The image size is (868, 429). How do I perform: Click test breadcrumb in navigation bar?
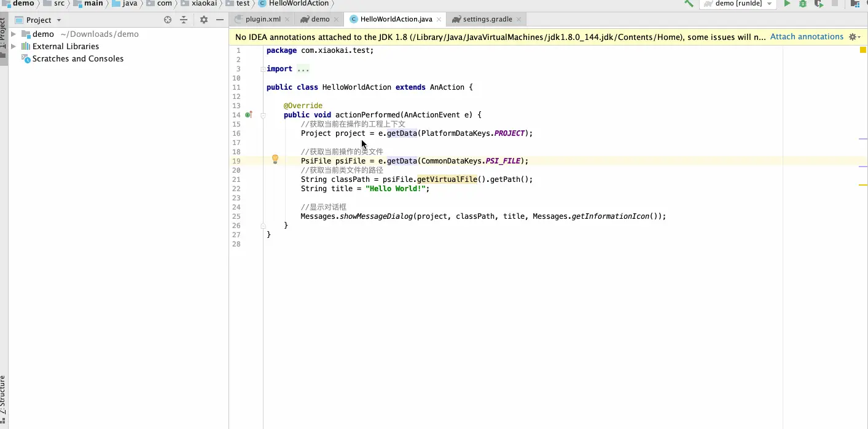coord(238,3)
